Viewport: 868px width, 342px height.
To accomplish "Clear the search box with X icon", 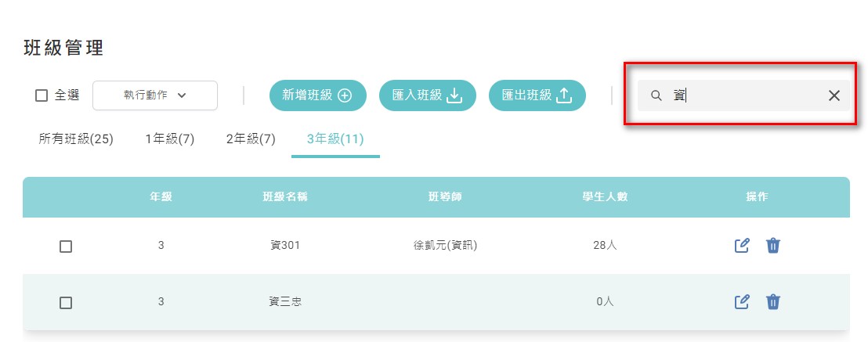I will coord(834,95).
